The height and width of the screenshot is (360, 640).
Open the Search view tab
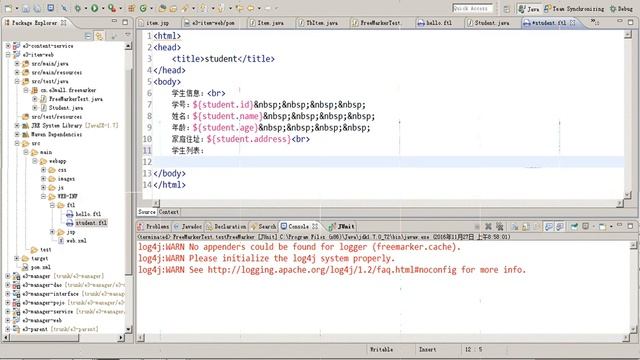click(263, 226)
